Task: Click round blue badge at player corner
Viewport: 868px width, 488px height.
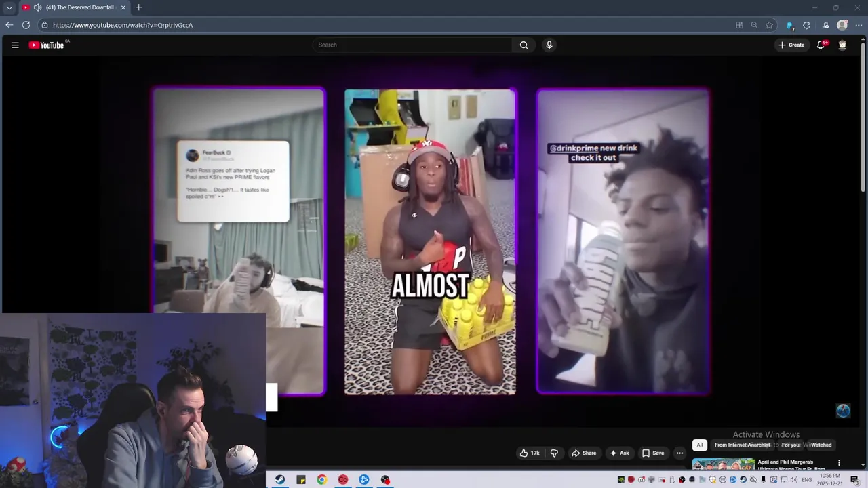Action: click(843, 411)
